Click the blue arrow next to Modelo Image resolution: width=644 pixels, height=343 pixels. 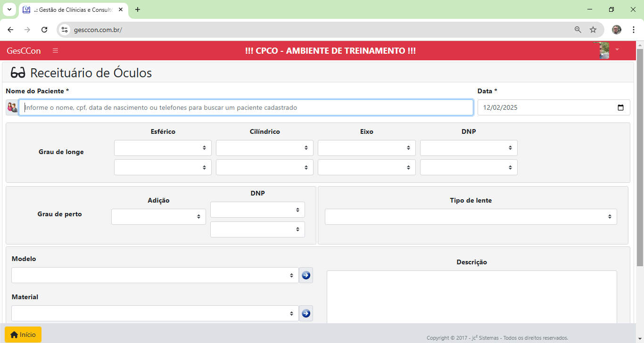pyautogui.click(x=306, y=275)
